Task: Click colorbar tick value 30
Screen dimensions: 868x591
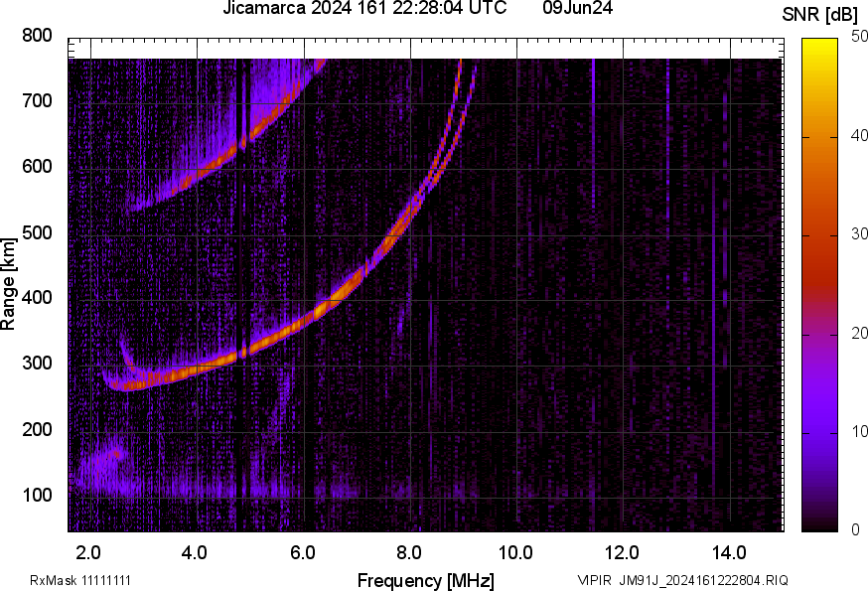Action: [859, 233]
